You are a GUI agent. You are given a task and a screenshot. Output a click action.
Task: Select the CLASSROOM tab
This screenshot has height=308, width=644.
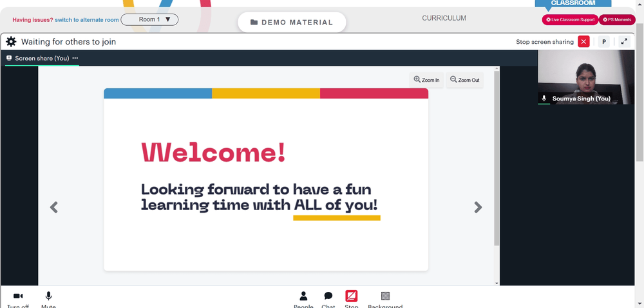(x=573, y=3)
